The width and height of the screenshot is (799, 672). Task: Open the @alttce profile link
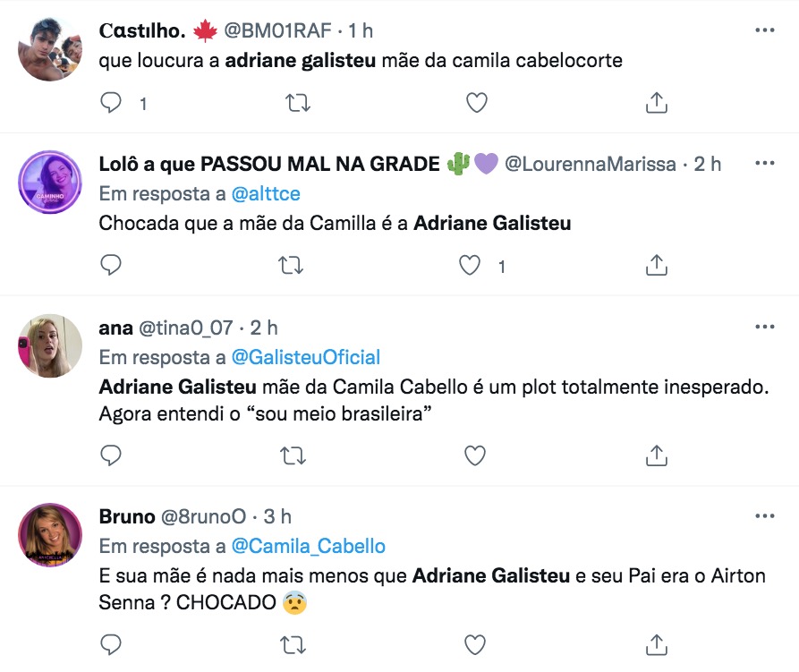(266, 193)
